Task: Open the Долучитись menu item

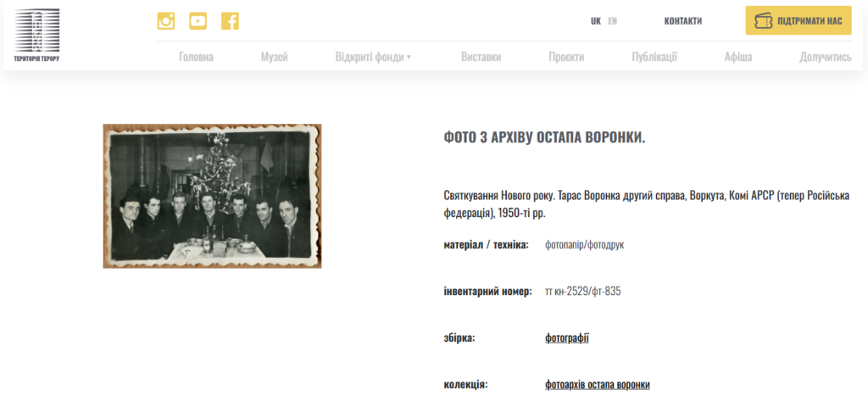Action: click(825, 57)
